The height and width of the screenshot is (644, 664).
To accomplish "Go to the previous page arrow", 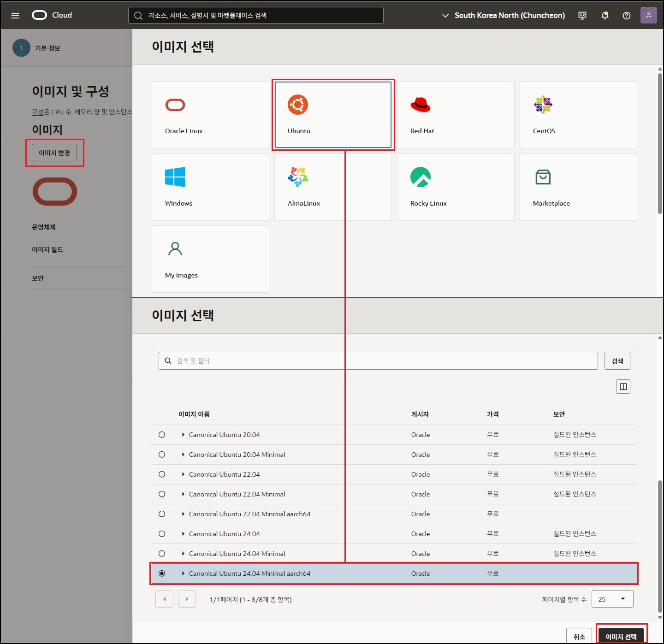I will (x=165, y=599).
